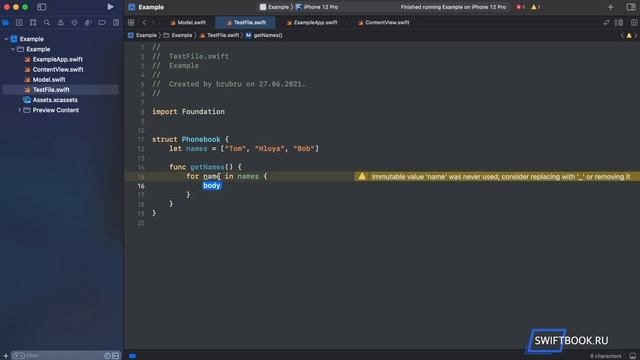This screenshot has width=640, height=360.
Task: Click the TestFile.swift breadcrumb in jump bar
Action: [x=219, y=36]
